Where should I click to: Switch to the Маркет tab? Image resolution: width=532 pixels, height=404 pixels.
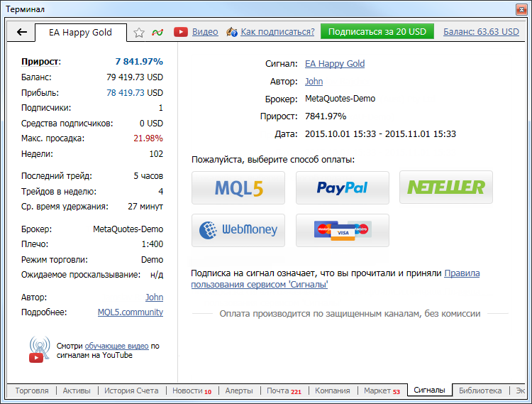pyautogui.click(x=381, y=391)
